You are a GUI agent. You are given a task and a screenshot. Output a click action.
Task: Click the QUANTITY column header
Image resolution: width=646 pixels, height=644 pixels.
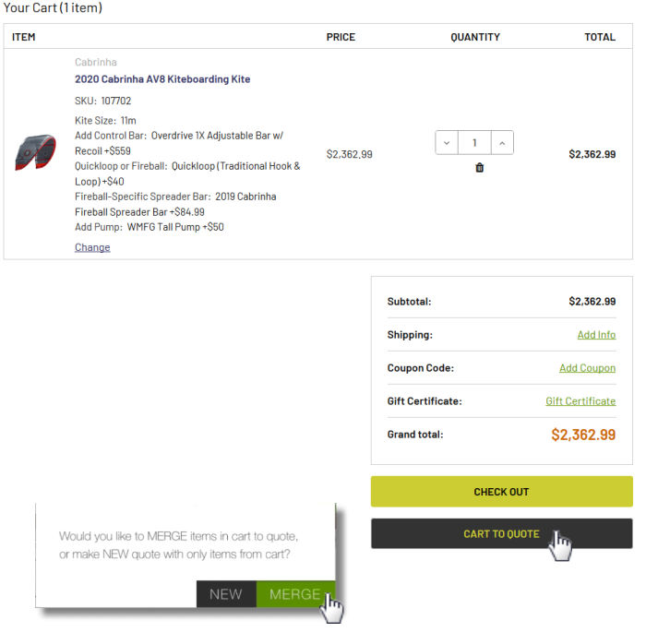click(475, 37)
